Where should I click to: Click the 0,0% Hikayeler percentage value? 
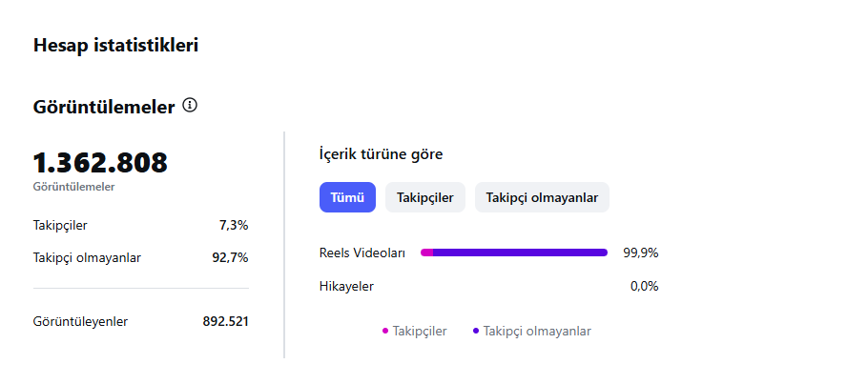tap(645, 287)
